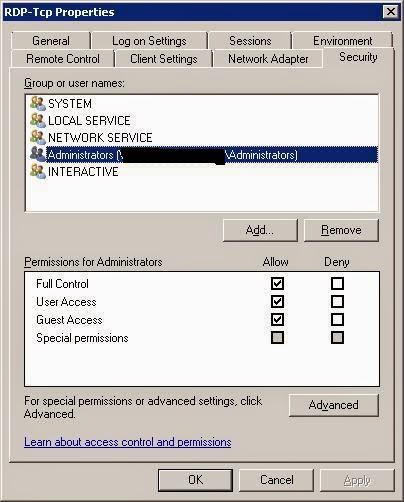This screenshot has width=404, height=502.
Task: Click the LOCAL SERVICE group icon
Action: click(38, 120)
